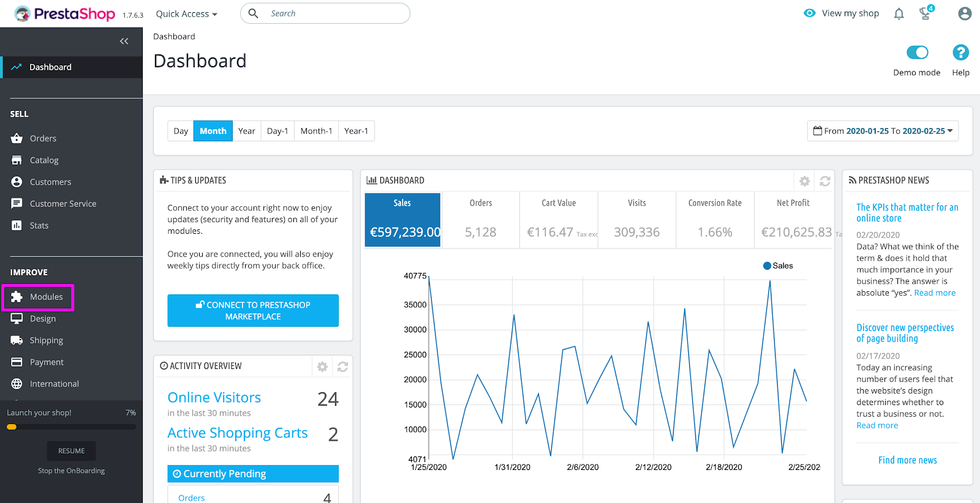Show the Conversion Rate KPI chart
The height and width of the screenshot is (503, 980).
pyautogui.click(x=715, y=220)
